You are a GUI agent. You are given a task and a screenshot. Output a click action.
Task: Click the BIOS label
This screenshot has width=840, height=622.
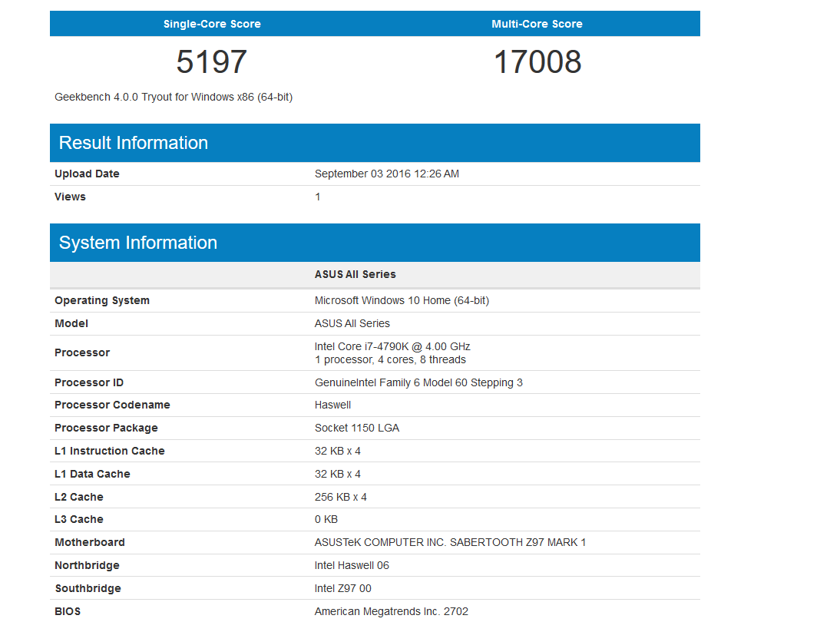pyautogui.click(x=68, y=611)
